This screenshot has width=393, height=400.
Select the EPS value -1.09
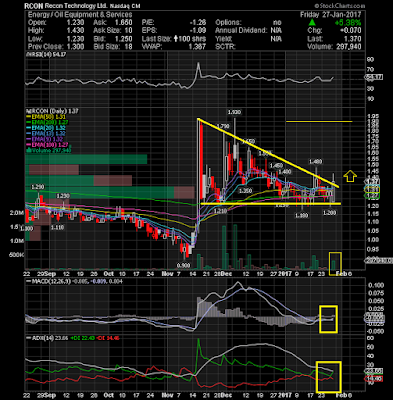tap(198, 31)
